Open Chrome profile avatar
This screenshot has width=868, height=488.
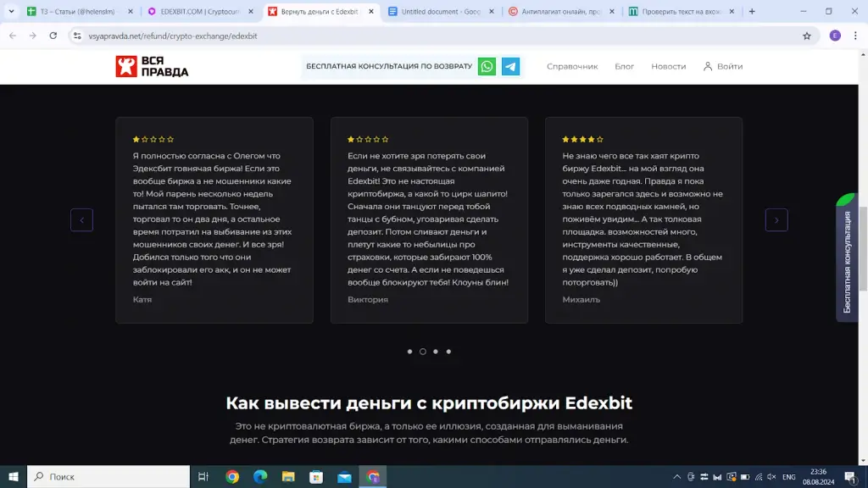point(835,36)
